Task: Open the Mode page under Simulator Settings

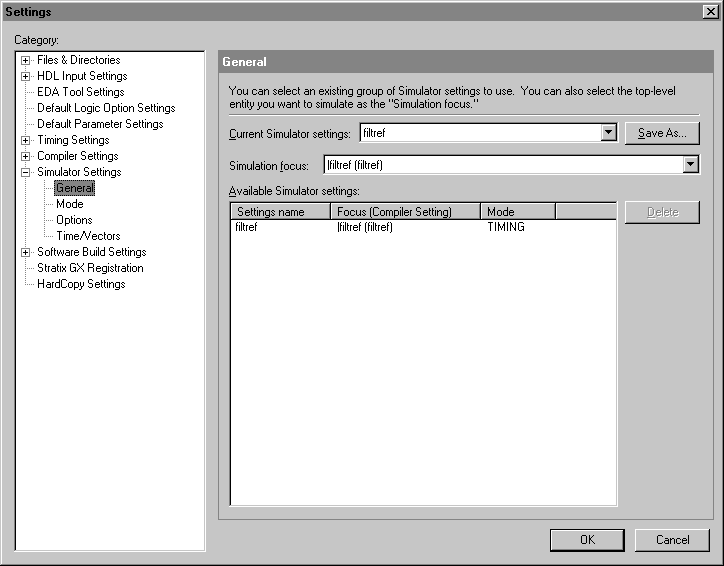Action: click(70, 204)
